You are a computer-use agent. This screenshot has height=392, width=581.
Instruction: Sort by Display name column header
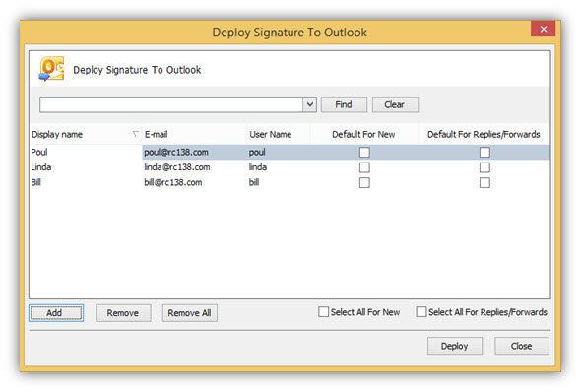pos(86,135)
